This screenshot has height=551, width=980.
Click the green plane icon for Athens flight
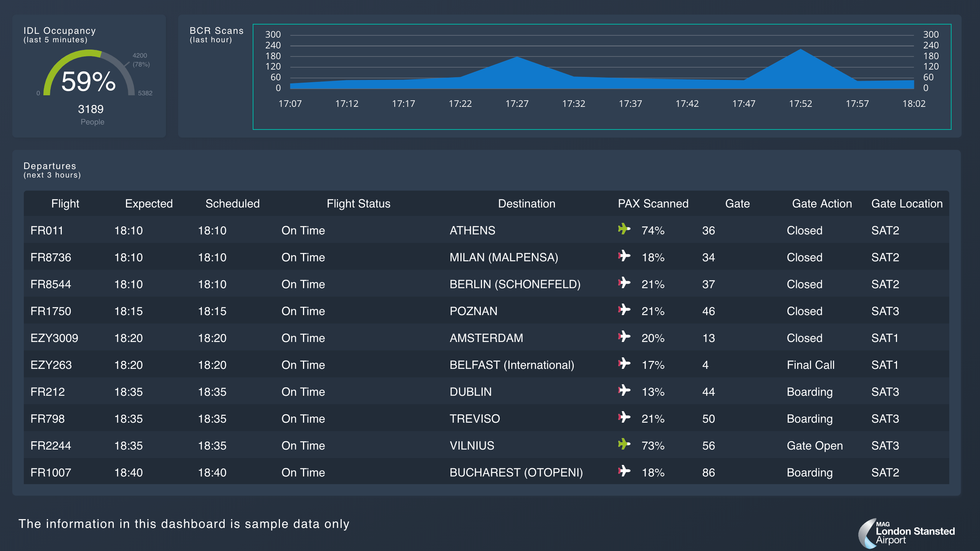click(624, 229)
